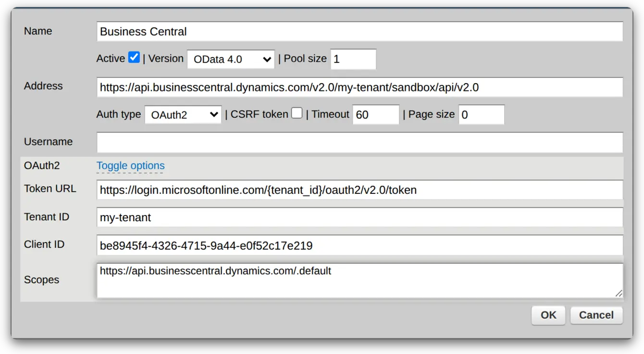Click the Toggle options link

pyautogui.click(x=131, y=165)
